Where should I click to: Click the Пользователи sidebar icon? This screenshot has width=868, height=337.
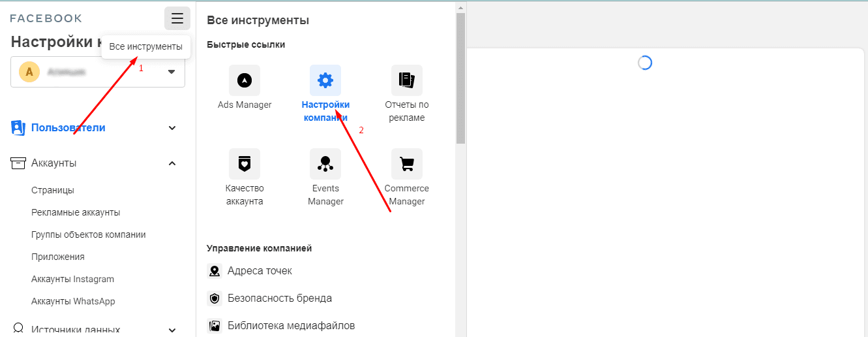(x=18, y=128)
